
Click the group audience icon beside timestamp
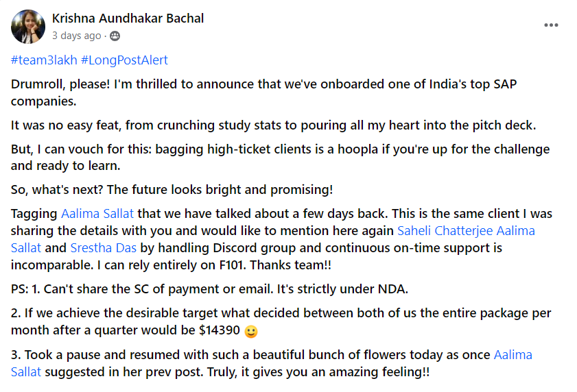click(x=115, y=36)
